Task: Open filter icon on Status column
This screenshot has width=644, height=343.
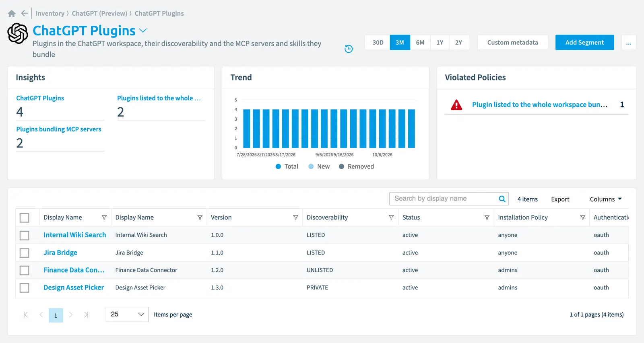Action: [487, 217]
